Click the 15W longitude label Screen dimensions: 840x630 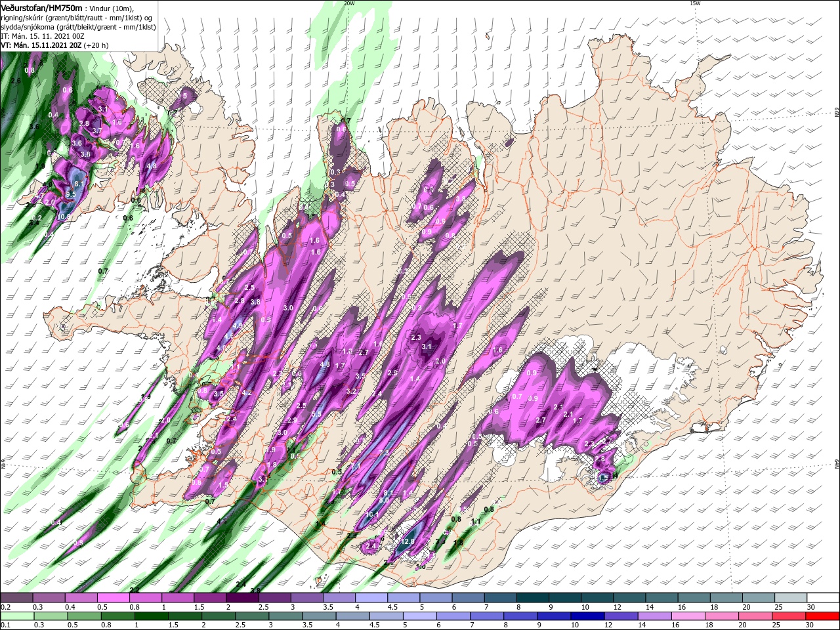point(696,3)
